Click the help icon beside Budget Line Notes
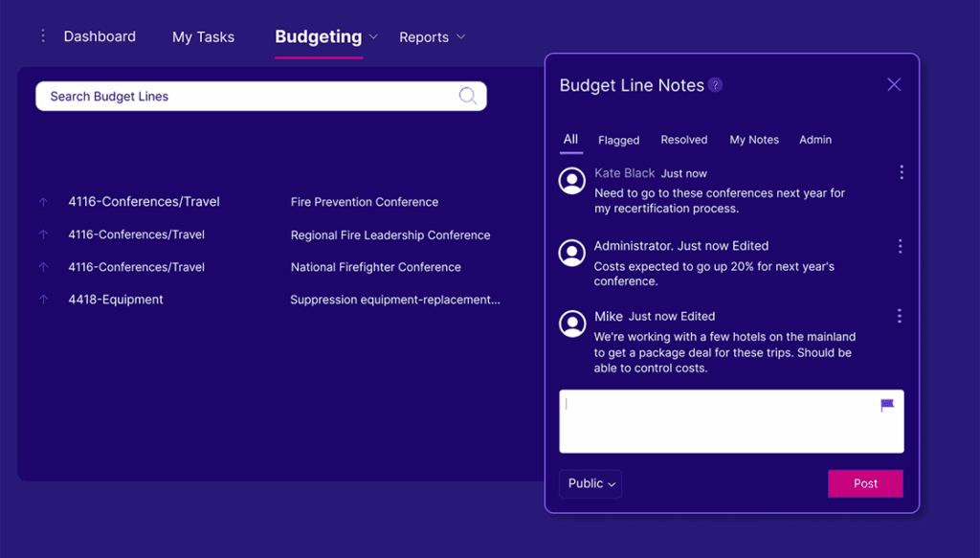The height and width of the screenshot is (558, 980). coord(716,85)
